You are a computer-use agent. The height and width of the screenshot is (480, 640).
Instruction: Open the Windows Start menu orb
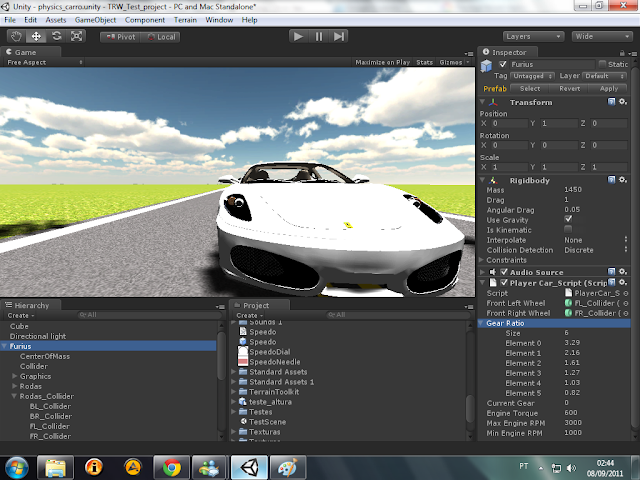pyautogui.click(x=17, y=468)
